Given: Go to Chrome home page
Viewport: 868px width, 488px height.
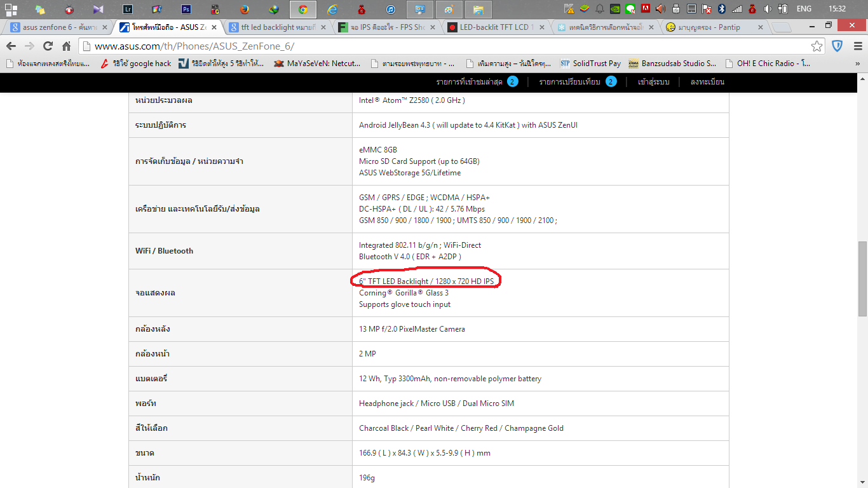Looking at the screenshot, I should tap(66, 46).
